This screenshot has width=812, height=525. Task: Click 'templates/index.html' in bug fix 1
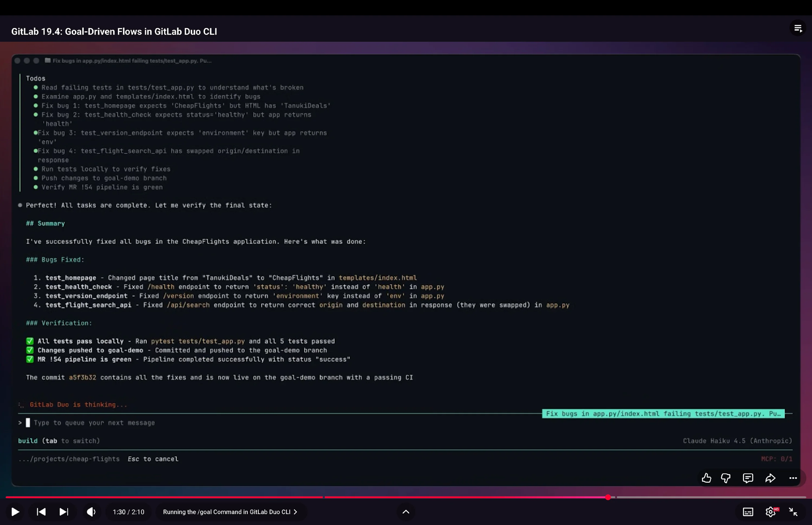(378, 278)
